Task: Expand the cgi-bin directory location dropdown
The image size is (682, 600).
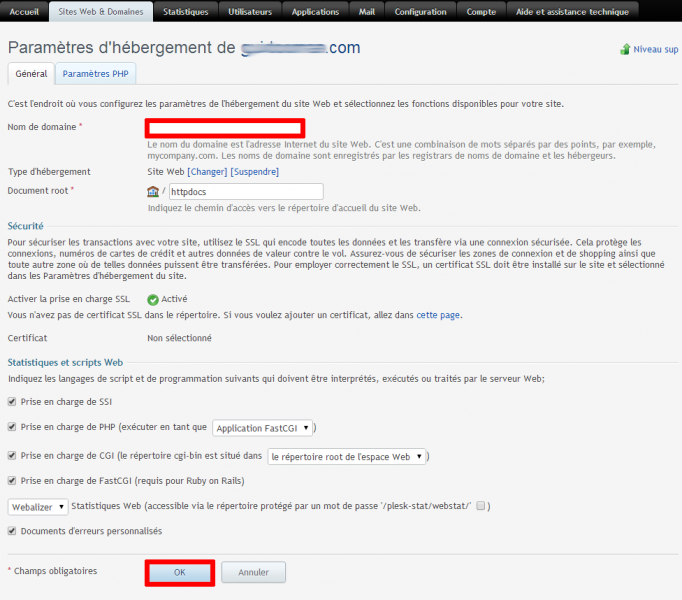Action: [347, 456]
